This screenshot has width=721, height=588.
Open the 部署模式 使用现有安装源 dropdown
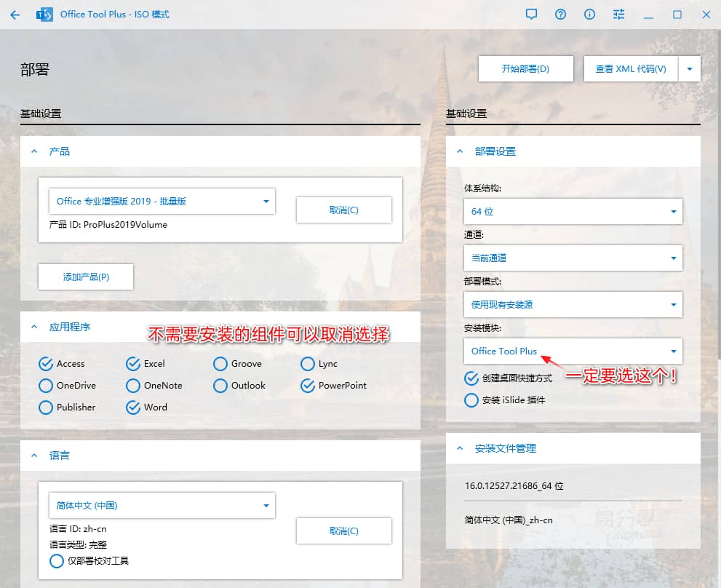click(573, 305)
